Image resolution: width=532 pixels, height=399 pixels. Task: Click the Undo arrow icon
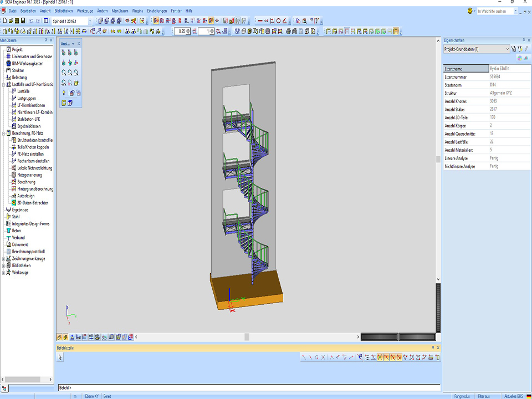tap(31, 21)
